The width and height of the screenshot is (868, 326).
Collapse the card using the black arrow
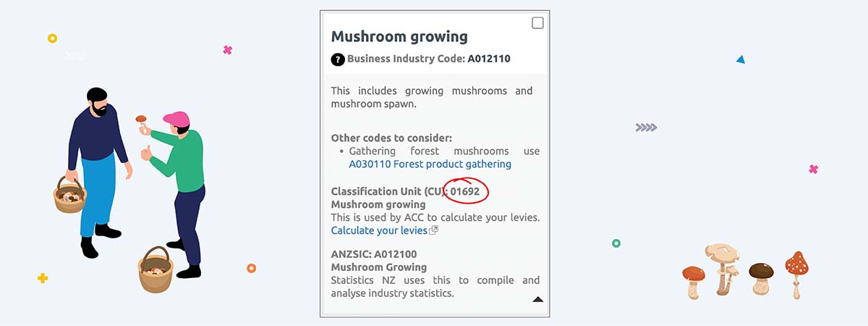click(537, 298)
